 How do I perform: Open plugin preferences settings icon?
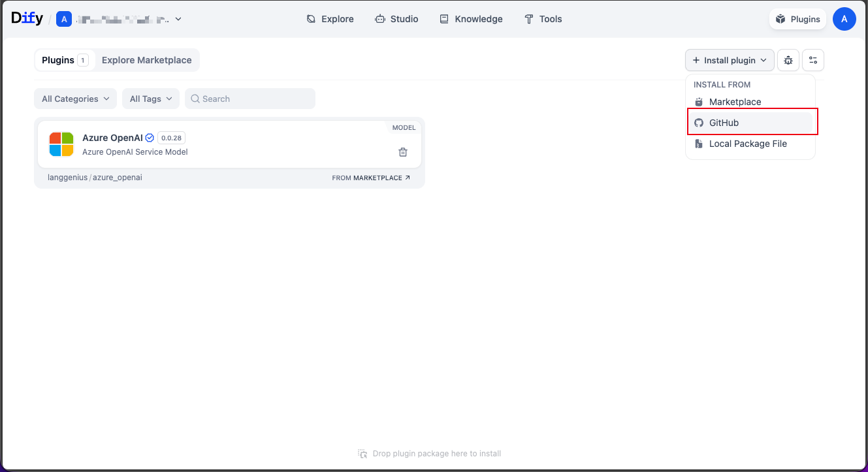[x=813, y=60]
